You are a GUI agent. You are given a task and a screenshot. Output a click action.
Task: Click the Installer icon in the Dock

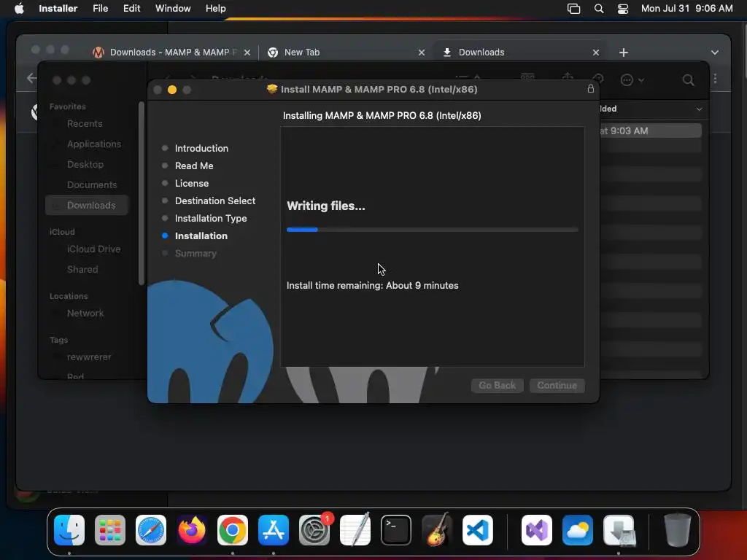[619, 530]
